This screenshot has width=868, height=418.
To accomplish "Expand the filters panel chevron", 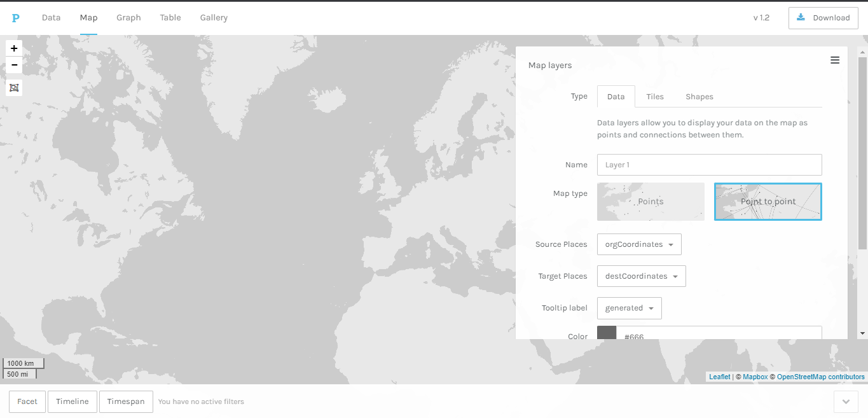I will tap(846, 401).
